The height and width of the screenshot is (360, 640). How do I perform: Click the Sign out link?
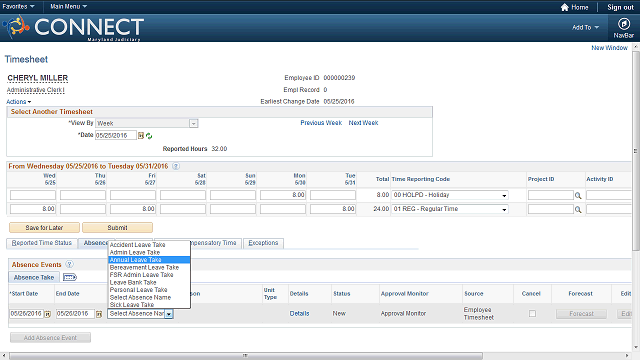tap(620, 7)
